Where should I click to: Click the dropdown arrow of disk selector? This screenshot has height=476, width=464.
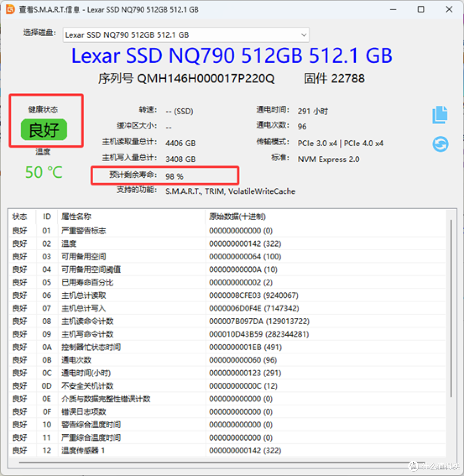pyautogui.click(x=304, y=35)
